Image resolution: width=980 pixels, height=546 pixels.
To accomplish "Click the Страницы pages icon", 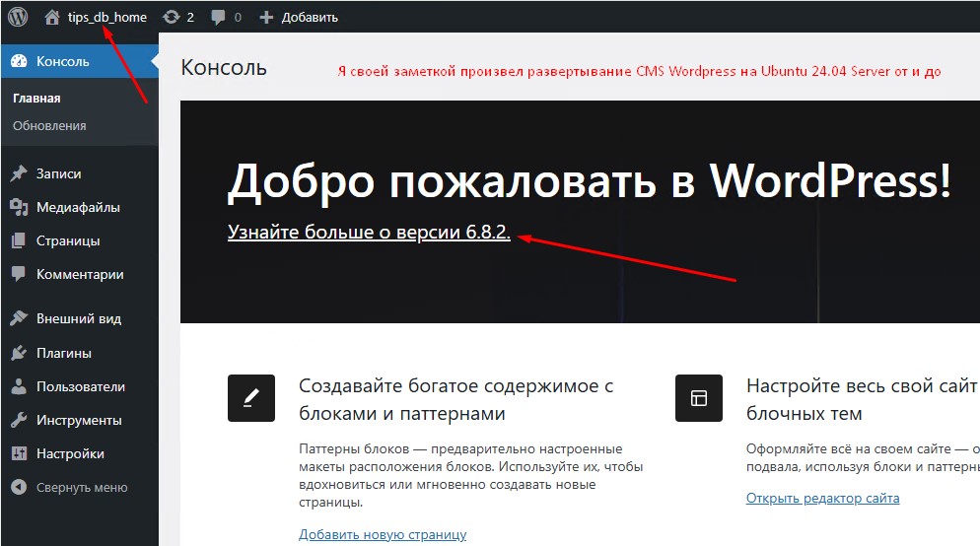I will [x=19, y=240].
